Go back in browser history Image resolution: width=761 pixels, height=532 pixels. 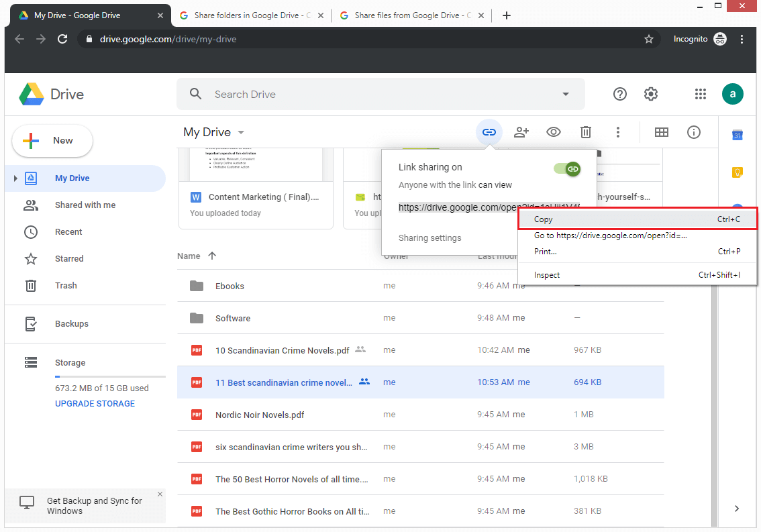(x=19, y=39)
